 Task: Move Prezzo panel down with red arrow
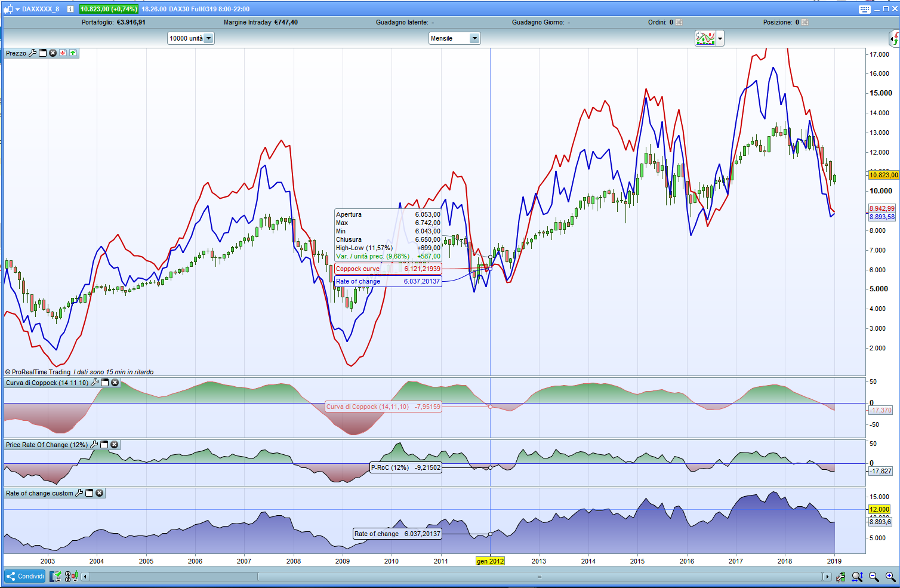(63, 53)
